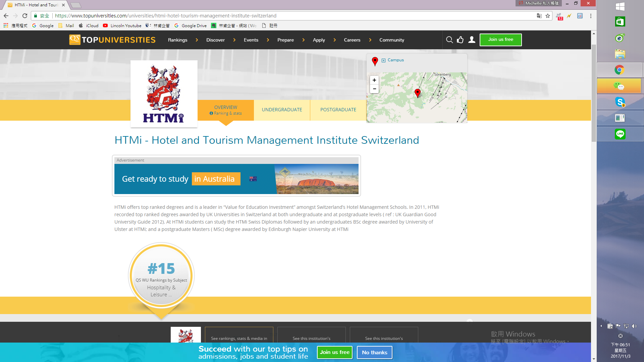This screenshot has width=644, height=362.
Task: Open Lincoln Youtube bookmark
Action: point(122,25)
